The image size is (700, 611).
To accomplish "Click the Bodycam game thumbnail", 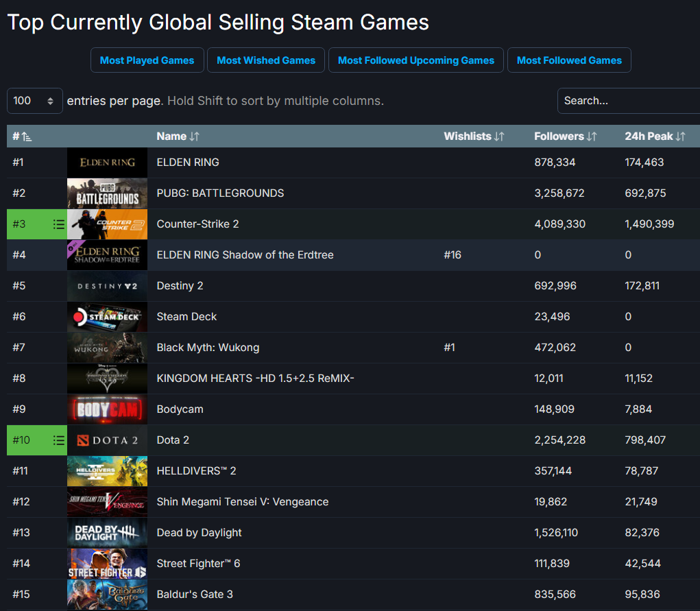I will pyautogui.click(x=107, y=409).
